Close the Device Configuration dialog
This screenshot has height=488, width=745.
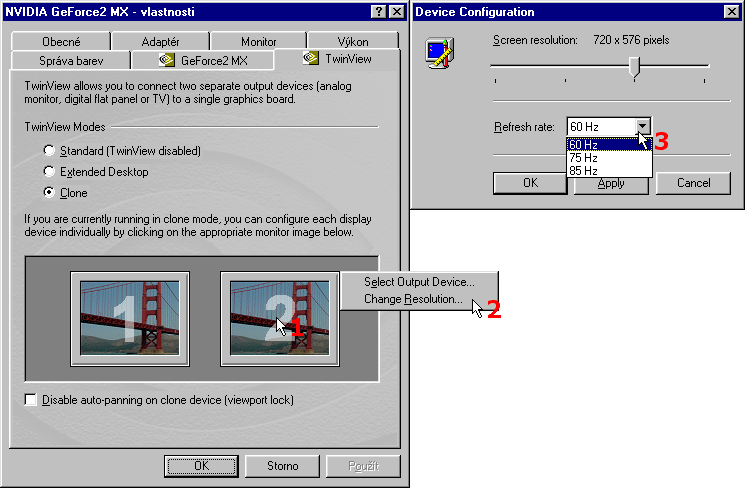[732, 11]
